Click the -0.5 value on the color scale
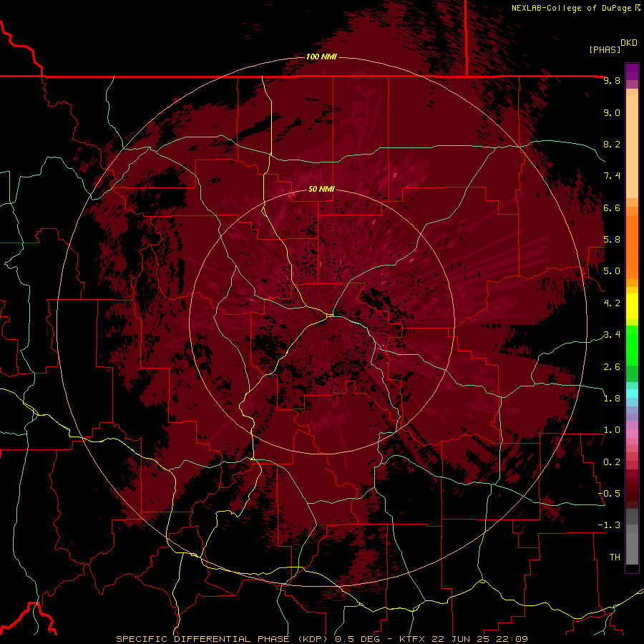This screenshot has height=644, width=644. pos(609,494)
